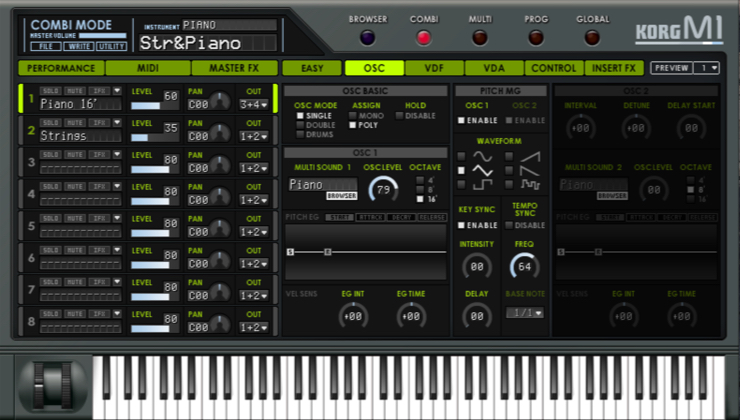Click PAN knob for Strings timbre 2

point(220,134)
